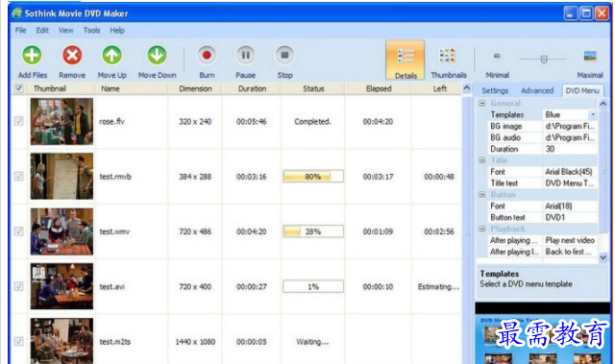Edit the BG image path field
The height and width of the screenshot is (364, 615).
click(570, 126)
